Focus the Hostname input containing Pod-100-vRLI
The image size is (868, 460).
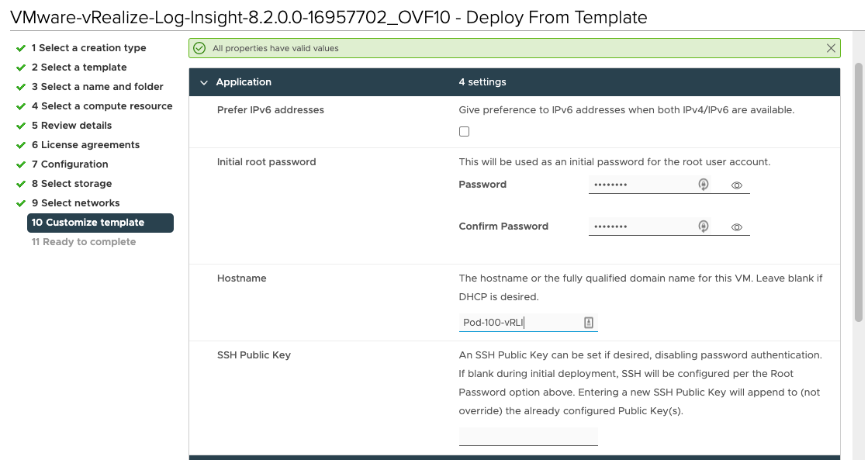tap(518, 323)
